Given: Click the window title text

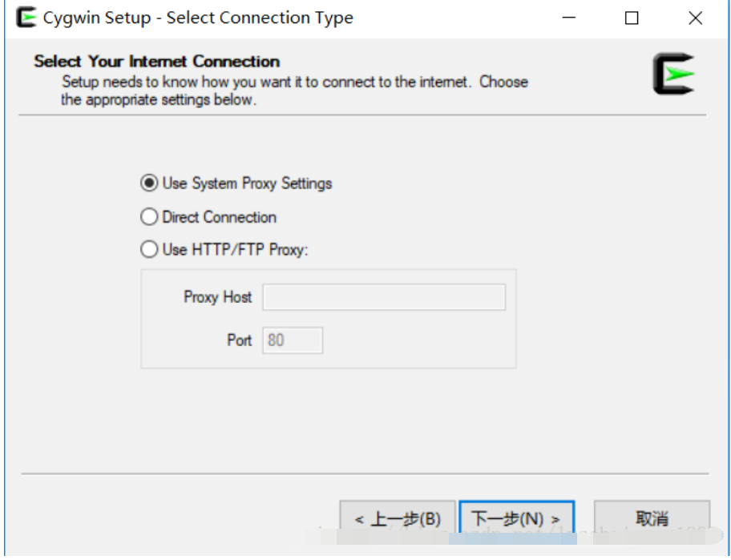Looking at the screenshot, I should pos(198,18).
